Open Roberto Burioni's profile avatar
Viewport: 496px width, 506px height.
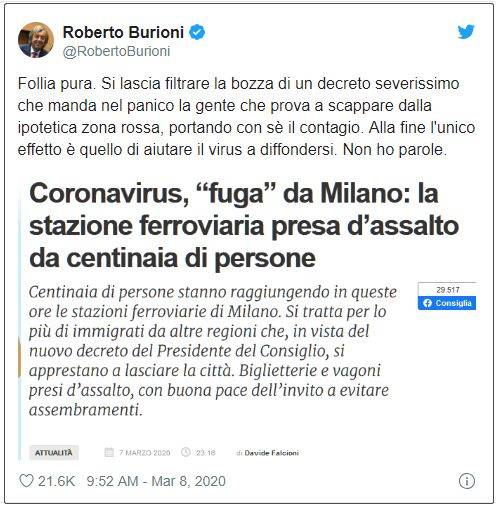pyautogui.click(x=36, y=40)
